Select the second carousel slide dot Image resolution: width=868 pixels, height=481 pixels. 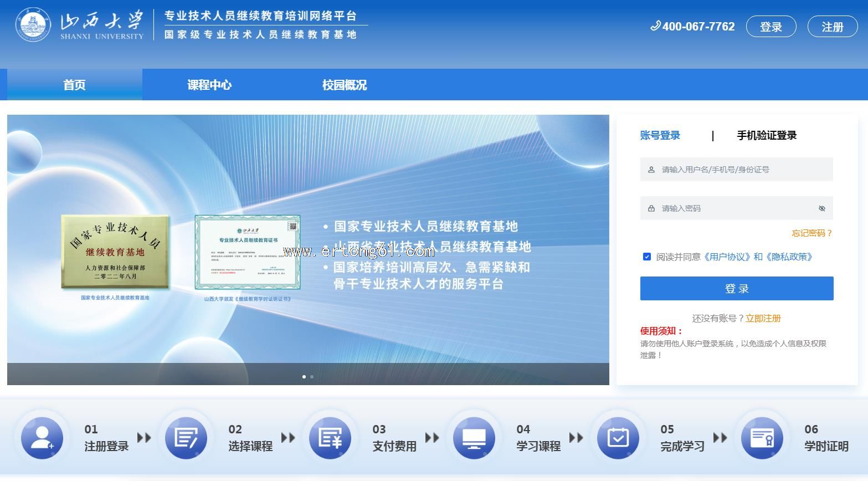(312, 377)
